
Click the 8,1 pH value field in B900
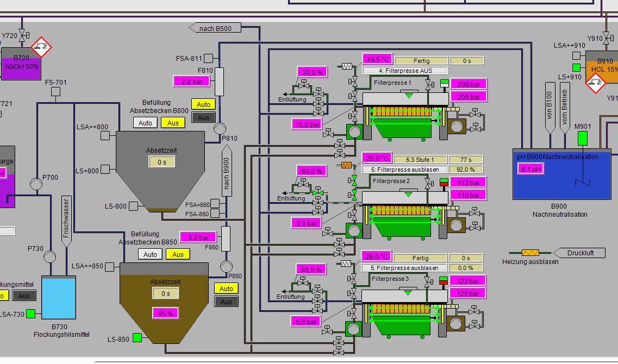tap(529, 169)
